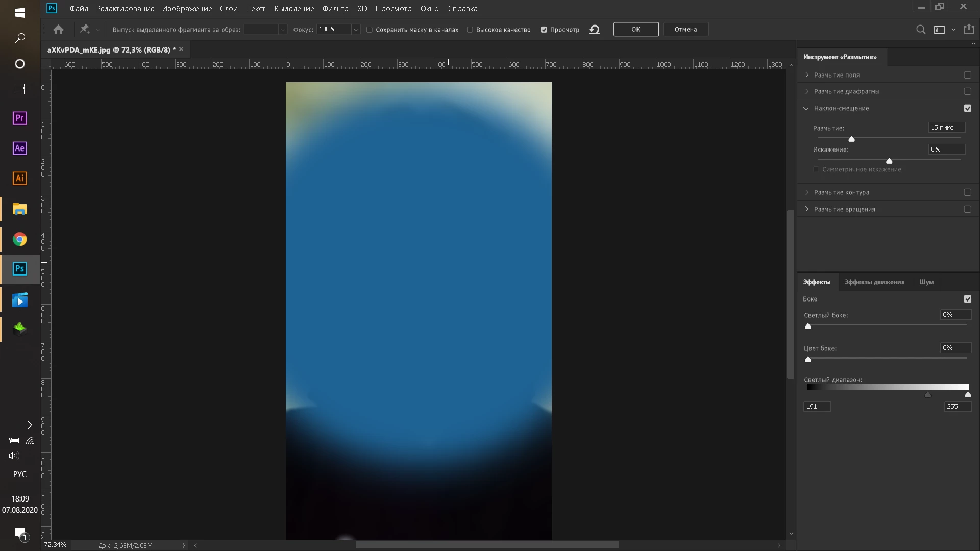Viewport: 980px width, 551px height.
Task: Open the Focus percentage dropdown
Action: point(356,30)
